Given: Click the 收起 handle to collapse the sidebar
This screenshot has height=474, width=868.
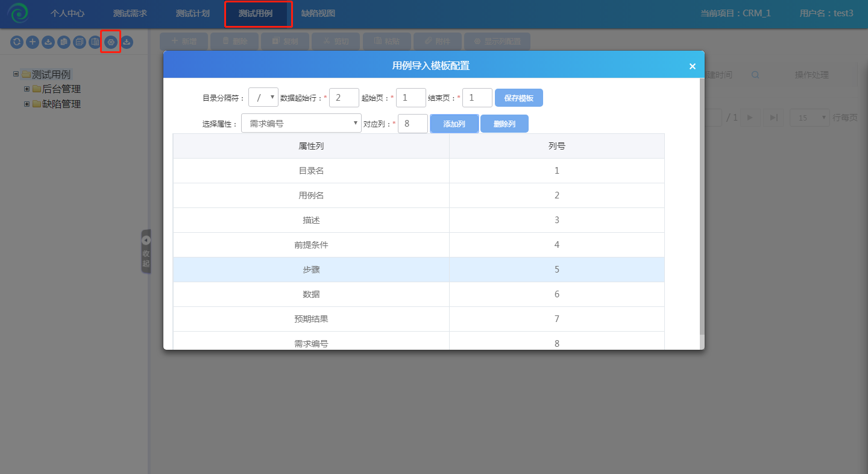Looking at the screenshot, I should pos(146,251).
